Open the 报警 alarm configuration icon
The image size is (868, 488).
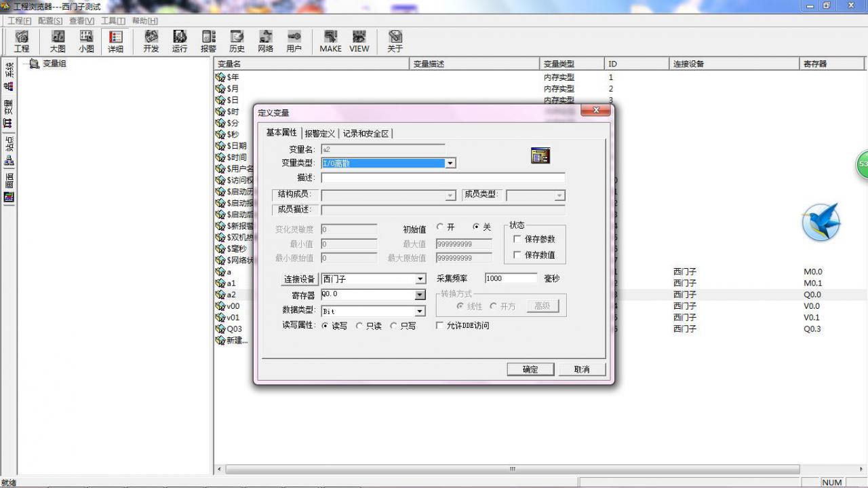pos(208,41)
